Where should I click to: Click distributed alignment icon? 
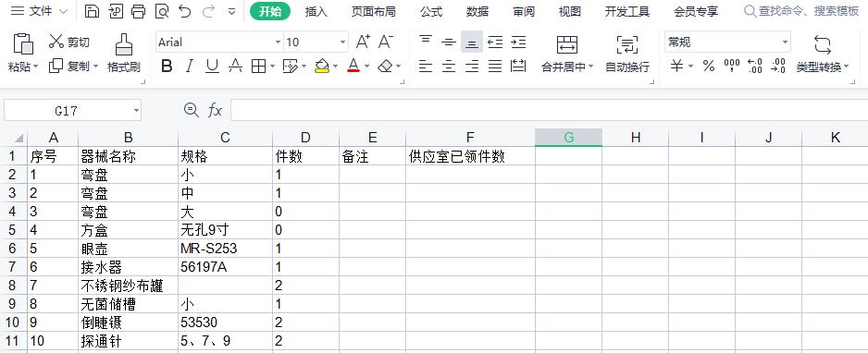click(518, 67)
